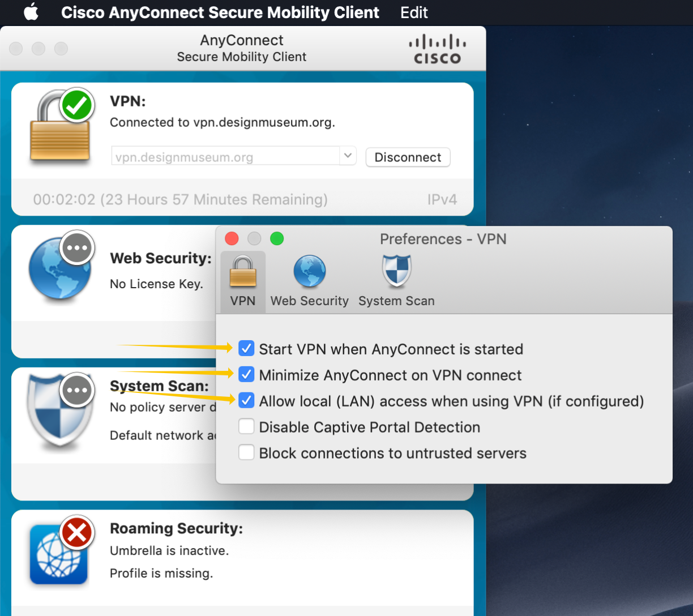
Task: Select the VPN padlock tab in Preferences
Action: (243, 281)
